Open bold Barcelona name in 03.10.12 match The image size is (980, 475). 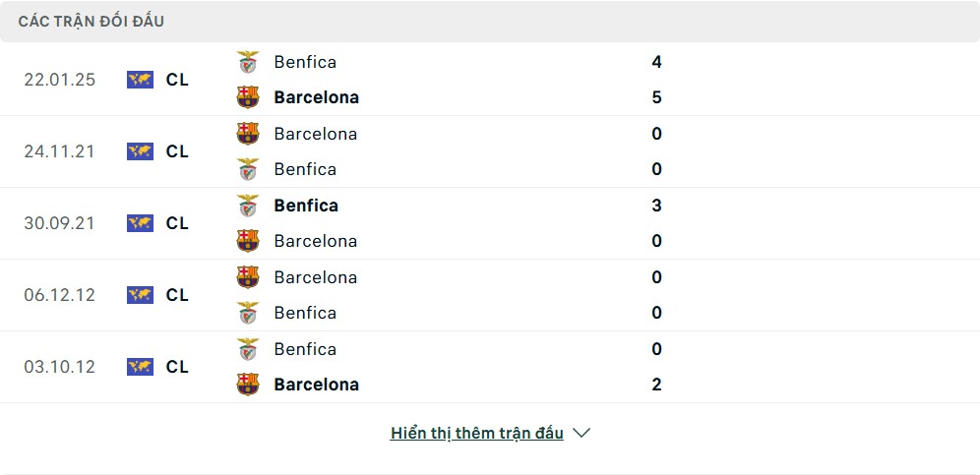click(x=316, y=385)
